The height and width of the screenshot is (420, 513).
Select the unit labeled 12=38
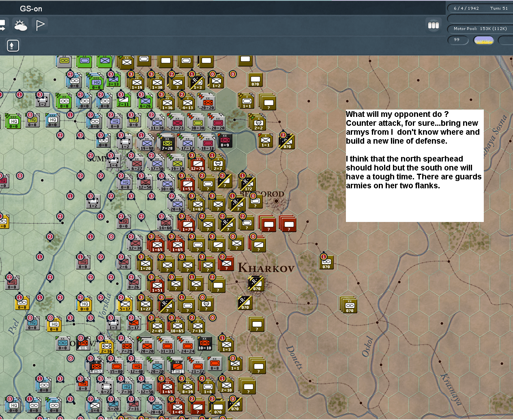click(135, 243)
